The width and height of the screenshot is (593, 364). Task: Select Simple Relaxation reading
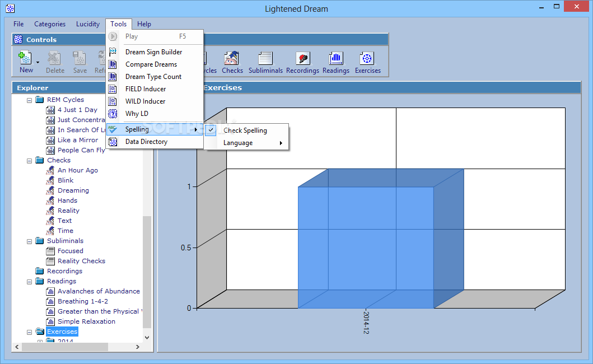click(86, 321)
